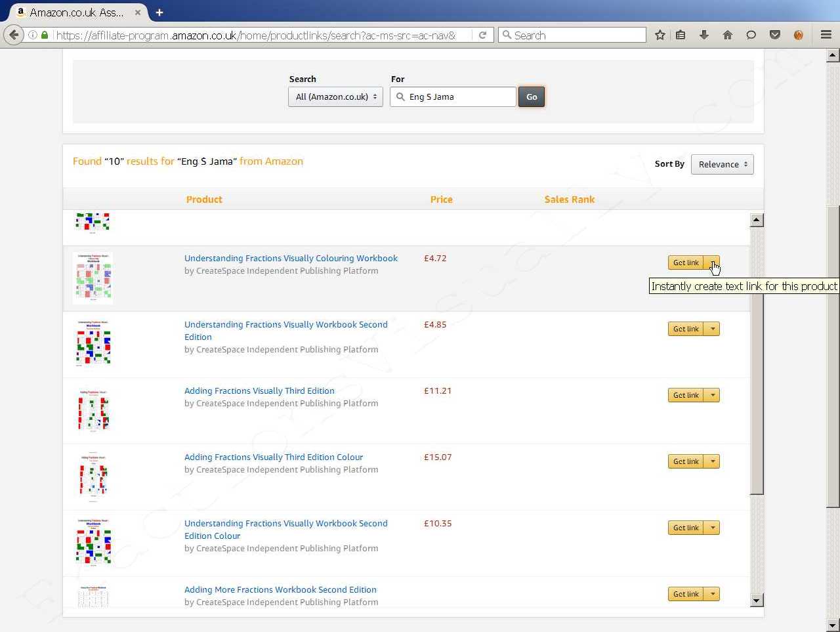Click the £4.72 price
Viewport: 840px width, 632px height.
(x=435, y=258)
